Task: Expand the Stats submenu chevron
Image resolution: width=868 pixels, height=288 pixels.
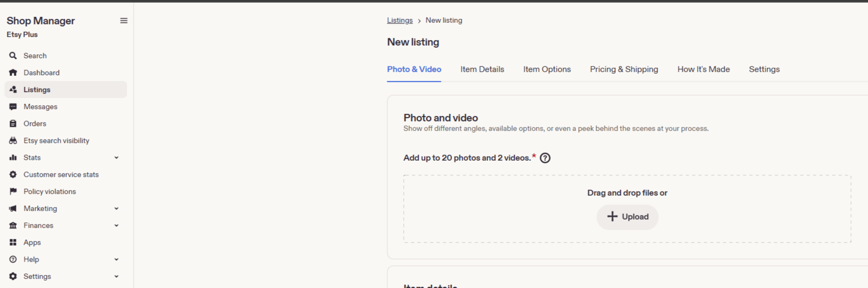Action: click(117, 158)
